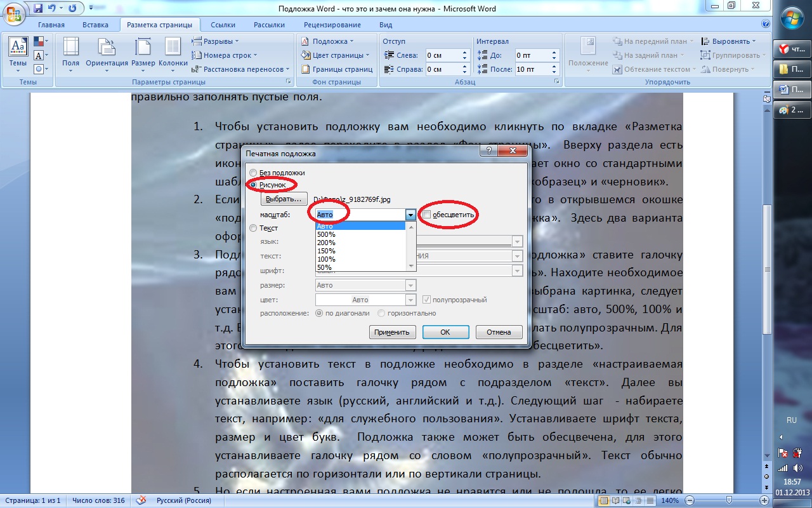Repeat action with the circular arrow icon
This screenshot has height=508, width=812.
[x=72, y=8]
